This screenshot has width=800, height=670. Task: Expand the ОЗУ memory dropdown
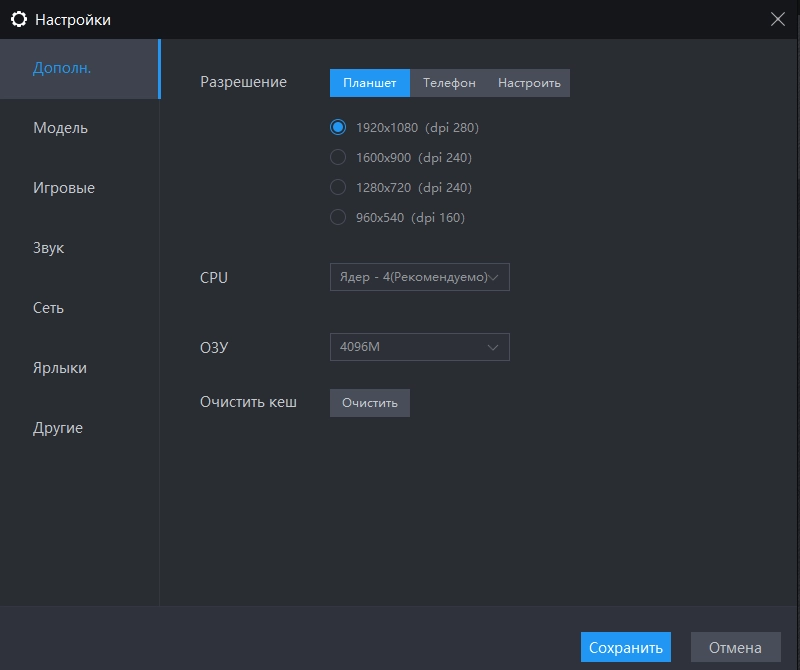[x=419, y=347]
